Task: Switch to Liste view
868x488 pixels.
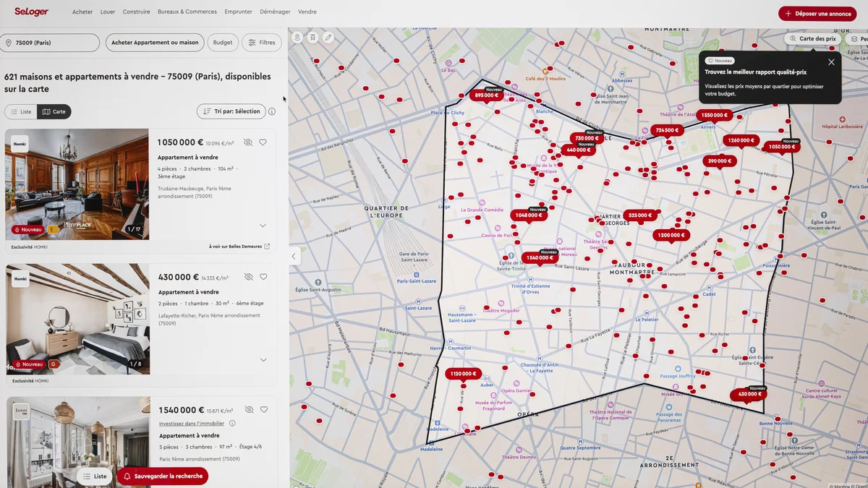Action: click(x=21, y=111)
